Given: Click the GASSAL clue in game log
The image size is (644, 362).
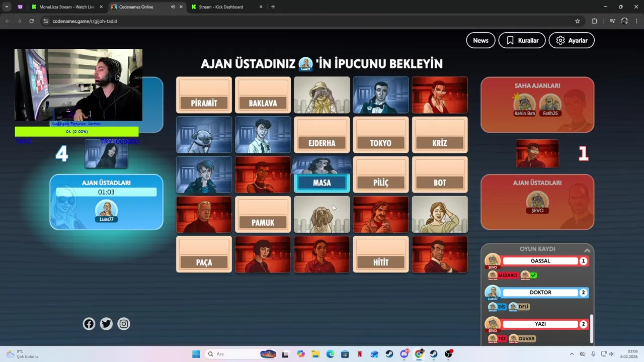Looking at the screenshot, I should [540, 261].
